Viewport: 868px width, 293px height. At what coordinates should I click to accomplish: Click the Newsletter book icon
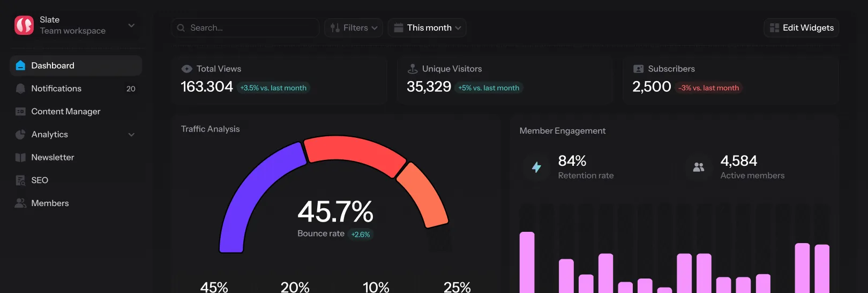(20, 157)
